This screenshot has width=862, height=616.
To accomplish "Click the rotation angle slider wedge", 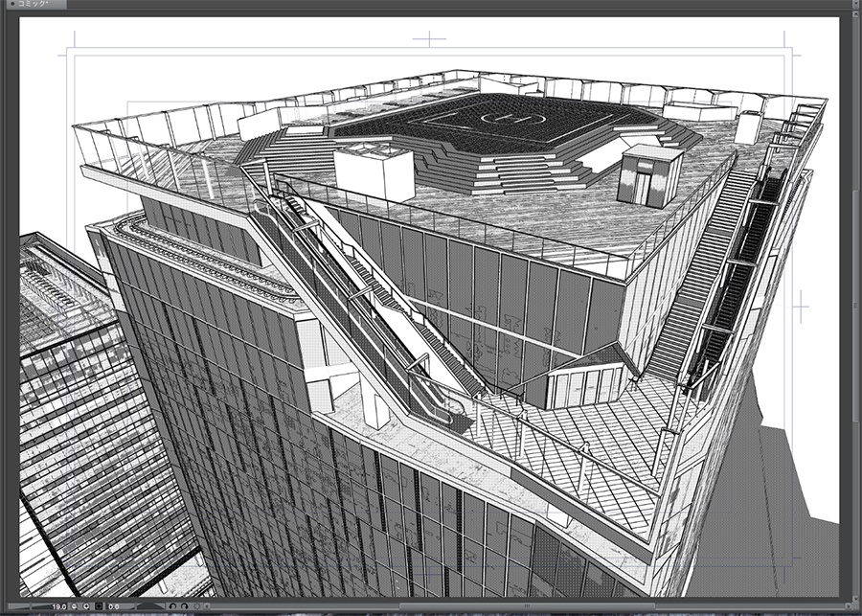I will point(150,606).
